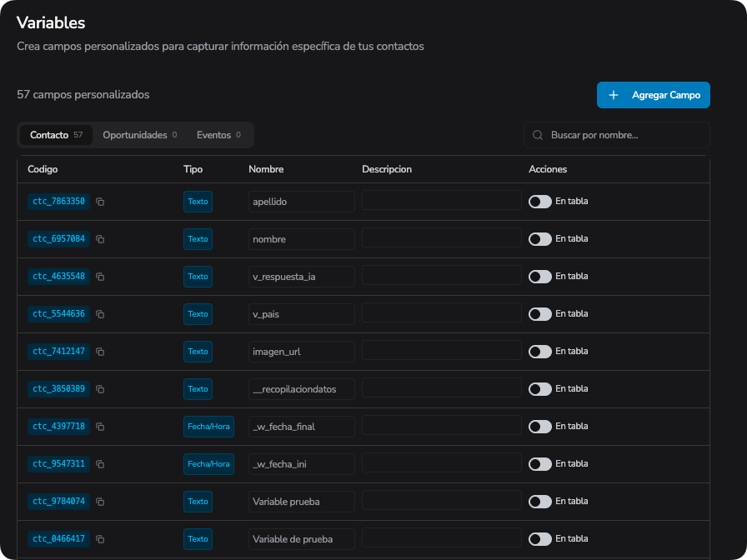Edit the imagen_url name field

pyautogui.click(x=302, y=352)
